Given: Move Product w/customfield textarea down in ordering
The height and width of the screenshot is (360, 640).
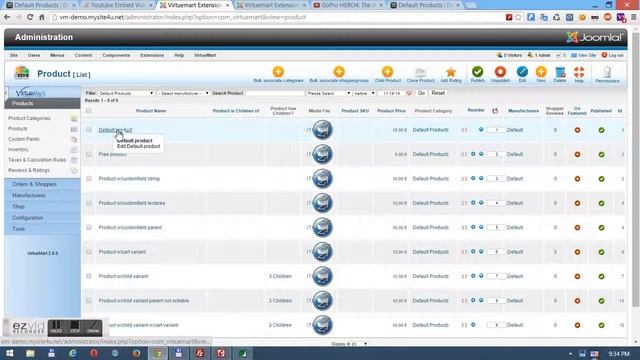Looking at the screenshot, I should [481, 202].
